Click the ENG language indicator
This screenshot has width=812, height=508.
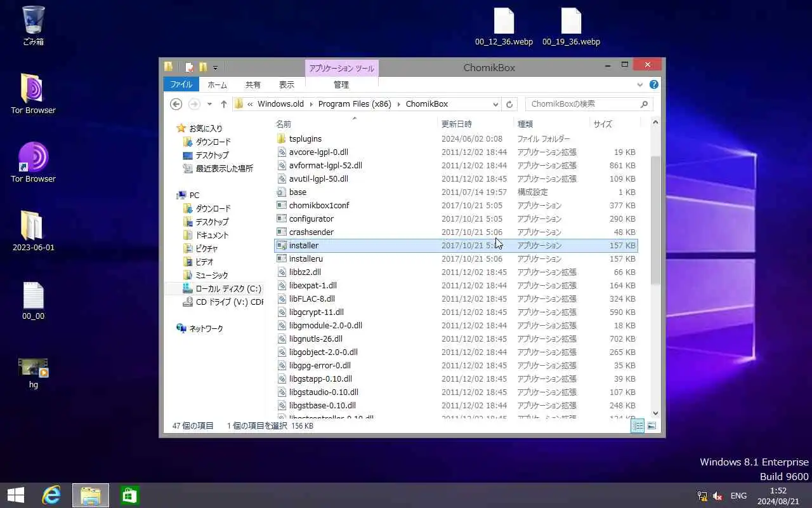click(738, 496)
